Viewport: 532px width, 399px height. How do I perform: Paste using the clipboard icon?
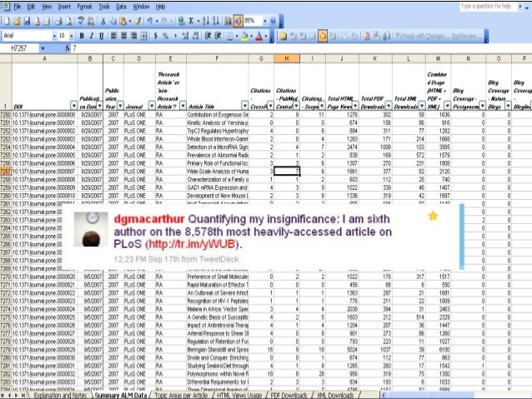pyautogui.click(x=123, y=22)
